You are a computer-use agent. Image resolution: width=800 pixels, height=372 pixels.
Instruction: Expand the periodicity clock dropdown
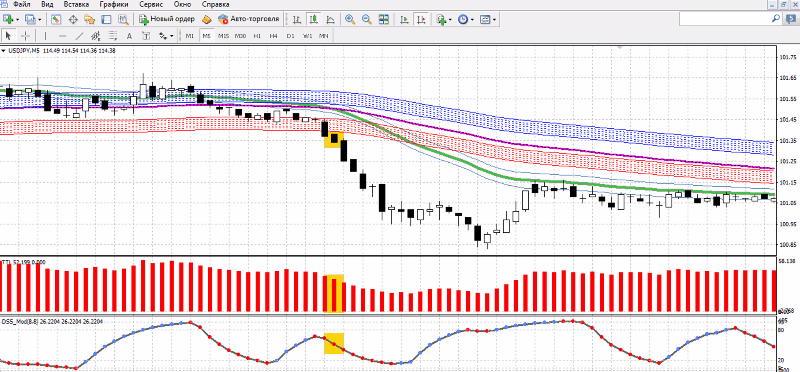[472, 19]
